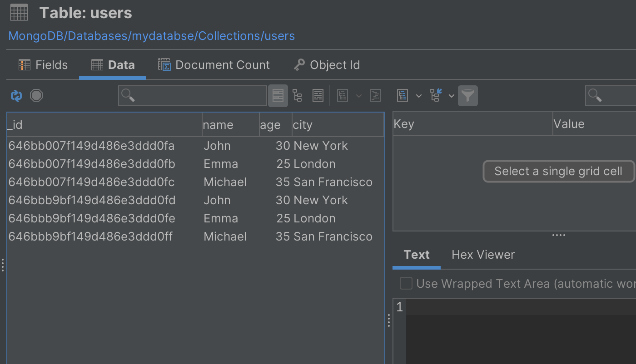This screenshot has height=364, width=636.
Task: Switch to grid table view icon
Action: (278, 96)
